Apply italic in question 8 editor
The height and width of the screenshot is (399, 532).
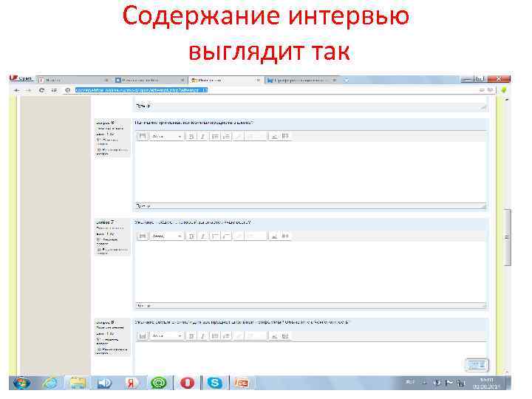coord(203,336)
